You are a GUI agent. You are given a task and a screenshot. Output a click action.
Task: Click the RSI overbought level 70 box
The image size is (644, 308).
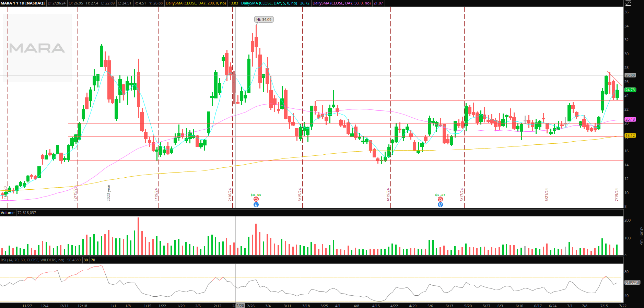pyautogui.click(x=93, y=260)
